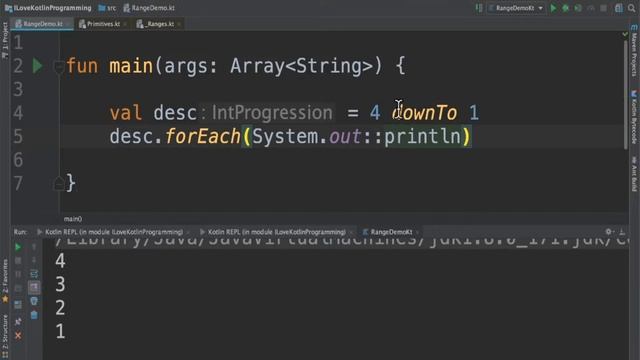Click the downTo keyword in line 4

(424, 113)
